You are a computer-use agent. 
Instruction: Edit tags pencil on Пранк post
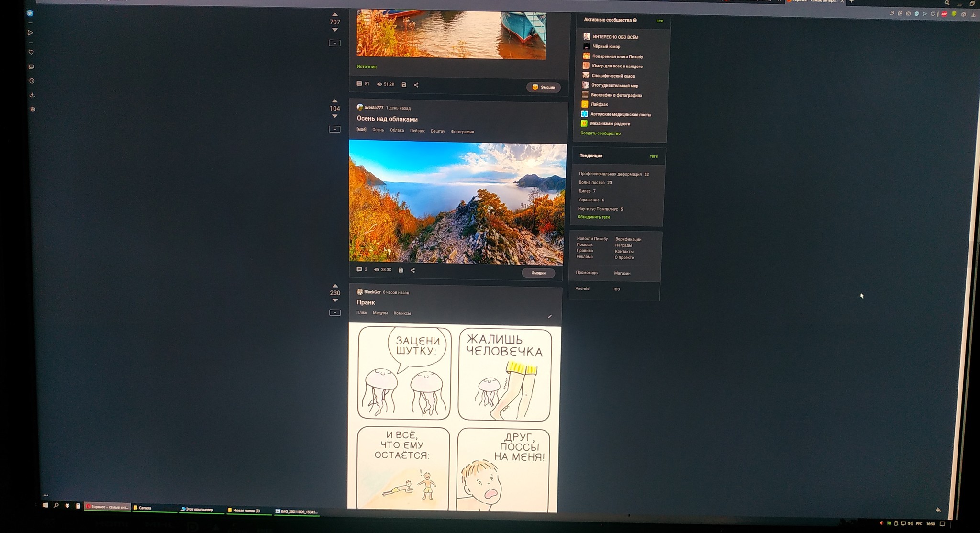pos(550,316)
